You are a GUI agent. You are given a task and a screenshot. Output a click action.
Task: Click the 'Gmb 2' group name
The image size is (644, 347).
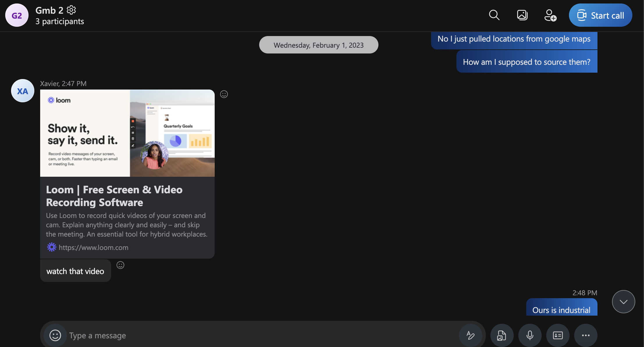(49, 10)
